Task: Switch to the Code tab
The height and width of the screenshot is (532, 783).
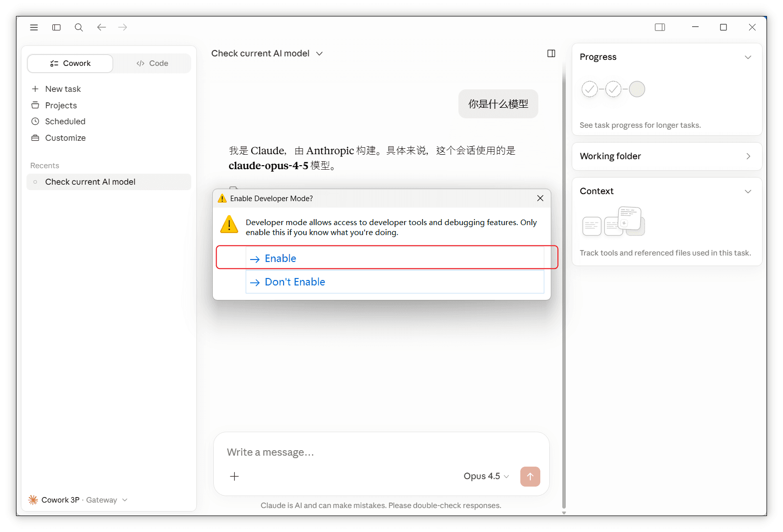Action: (152, 63)
